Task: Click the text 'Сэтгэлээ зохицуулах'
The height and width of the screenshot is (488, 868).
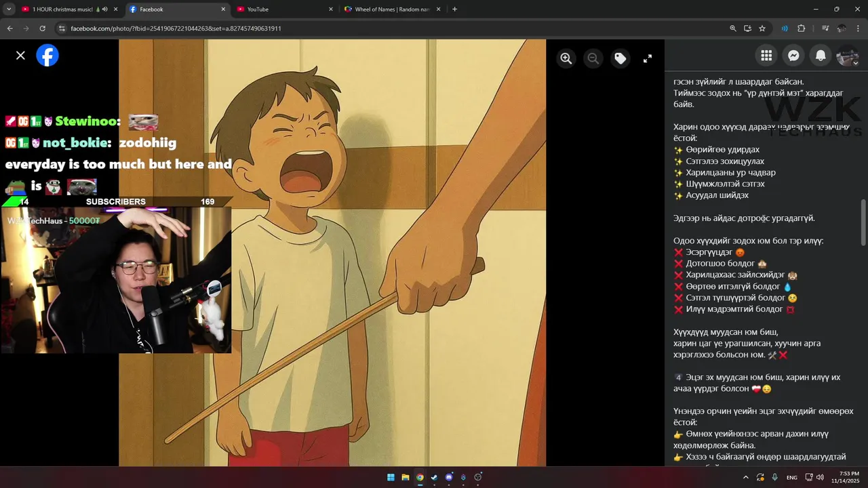Action: 725,161
